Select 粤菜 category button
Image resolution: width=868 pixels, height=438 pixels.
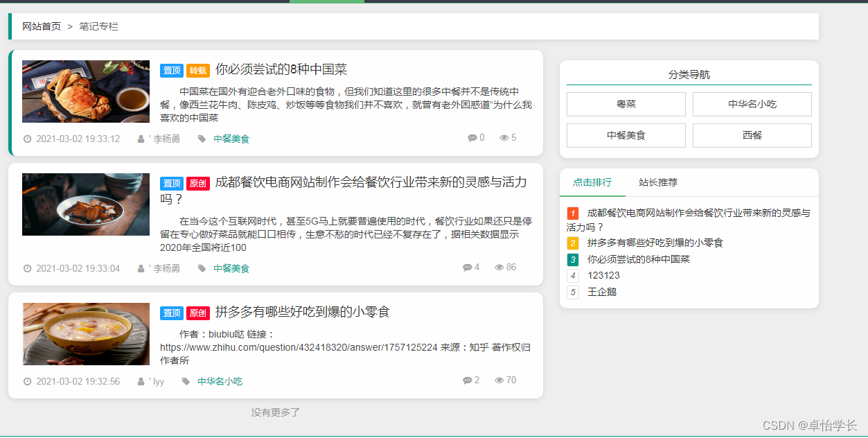pyautogui.click(x=626, y=105)
